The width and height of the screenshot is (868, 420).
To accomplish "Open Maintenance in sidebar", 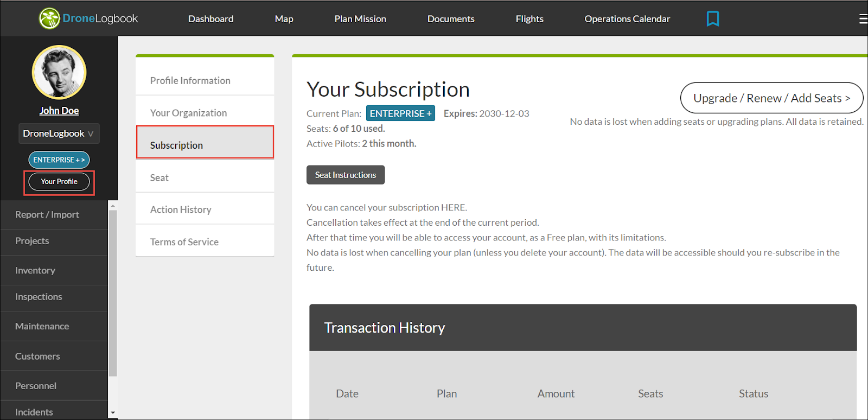I will [54, 326].
